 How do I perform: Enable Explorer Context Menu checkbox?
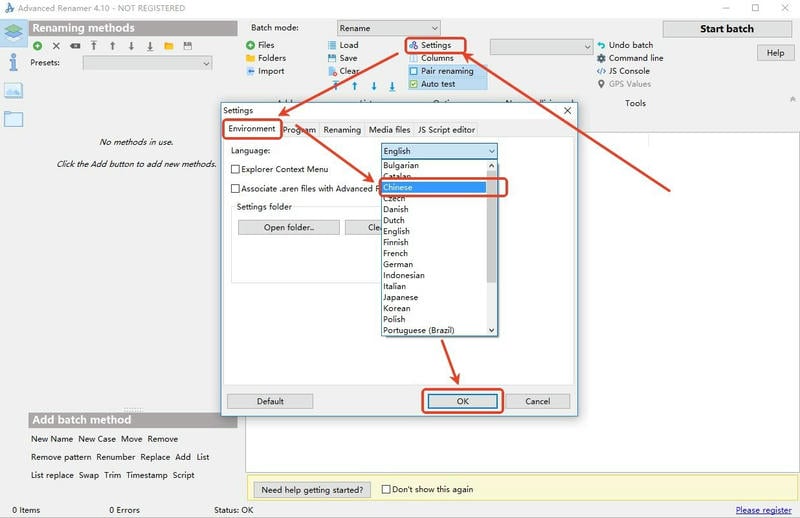(x=235, y=169)
